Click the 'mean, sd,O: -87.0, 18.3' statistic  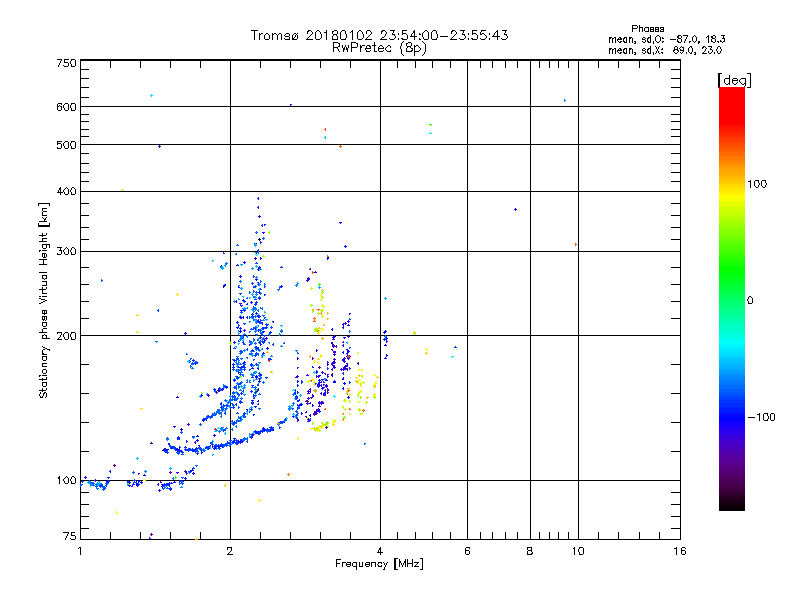pyautogui.click(x=666, y=39)
